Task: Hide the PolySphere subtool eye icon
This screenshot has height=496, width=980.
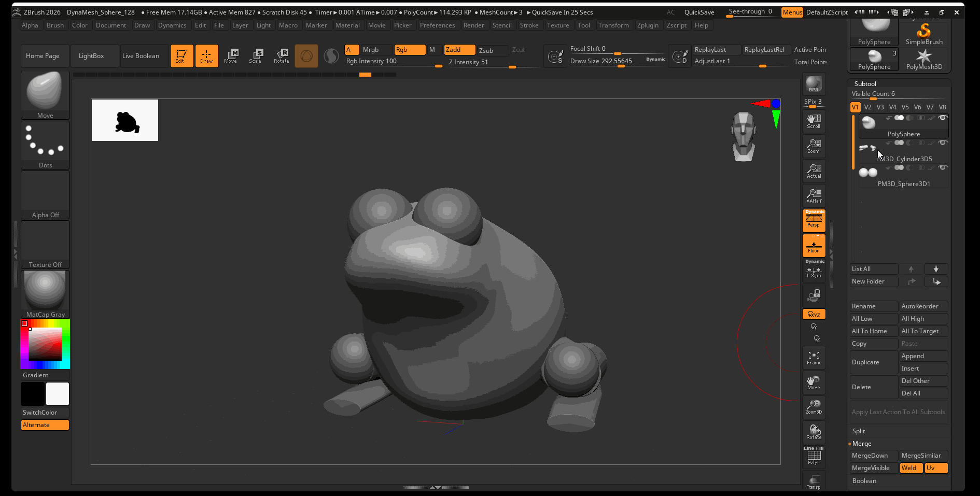Action: click(x=943, y=118)
